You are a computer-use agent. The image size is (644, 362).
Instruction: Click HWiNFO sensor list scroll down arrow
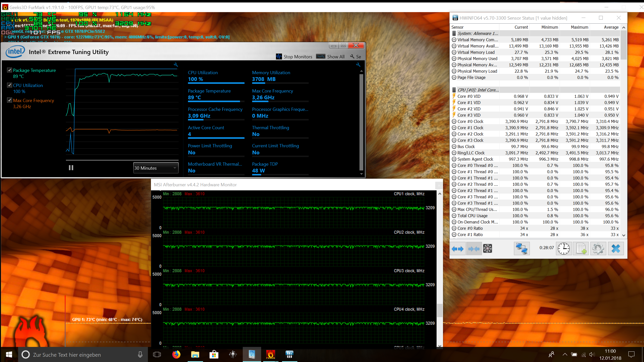click(624, 235)
